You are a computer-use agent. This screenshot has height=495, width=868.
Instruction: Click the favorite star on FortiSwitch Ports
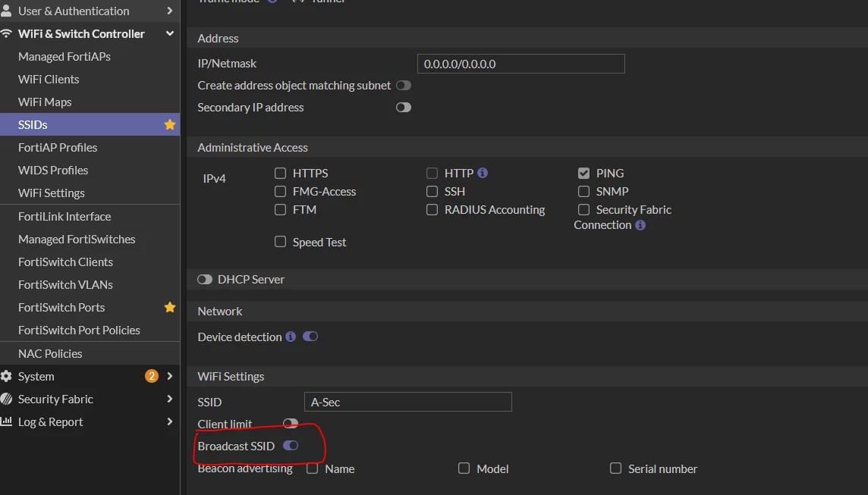[x=170, y=307]
